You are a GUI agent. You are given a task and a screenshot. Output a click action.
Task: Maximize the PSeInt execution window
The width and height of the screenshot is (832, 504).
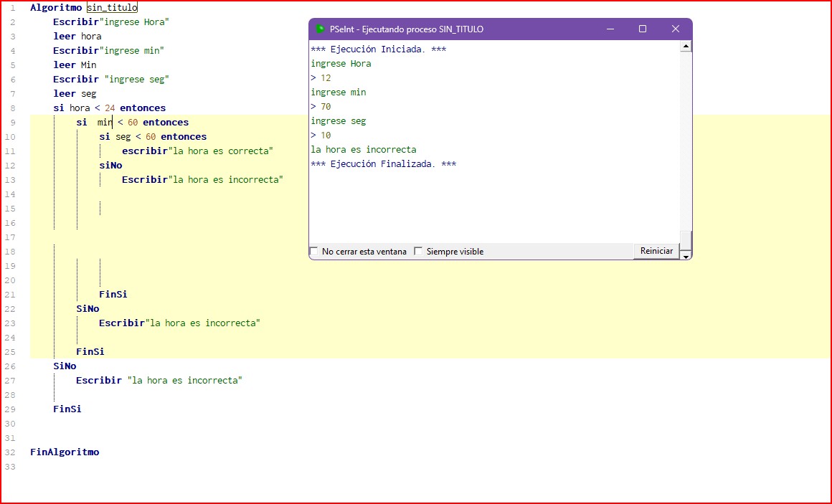coord(643,29)
